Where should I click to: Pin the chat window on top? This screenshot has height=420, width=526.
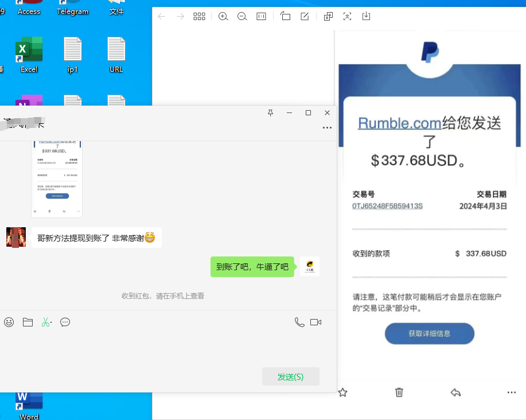pos(270,113)
